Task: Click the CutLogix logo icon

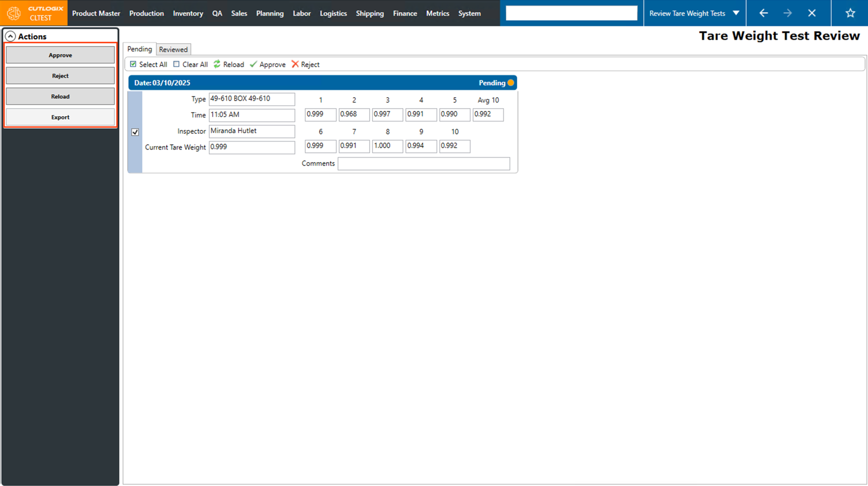Action: (x=14, y=13)
